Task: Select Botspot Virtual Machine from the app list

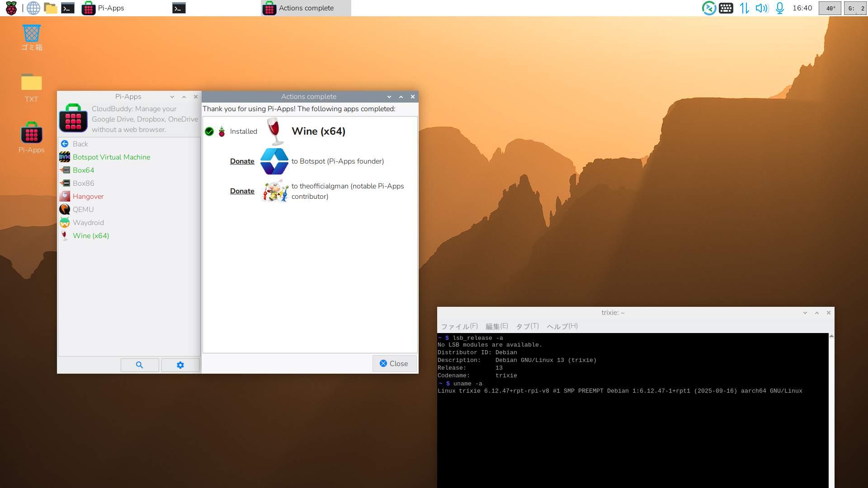Action: [x=111, y=157]
